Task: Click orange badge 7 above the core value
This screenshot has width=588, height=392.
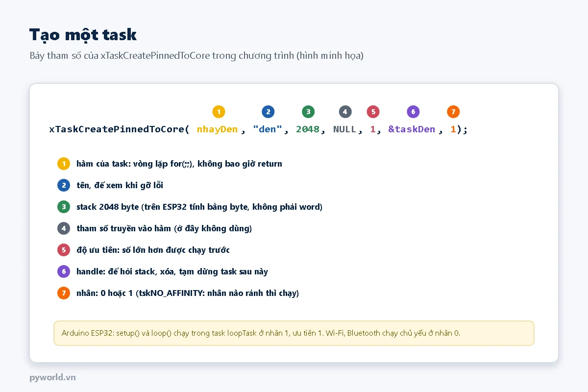Action: tap(453, 112)
